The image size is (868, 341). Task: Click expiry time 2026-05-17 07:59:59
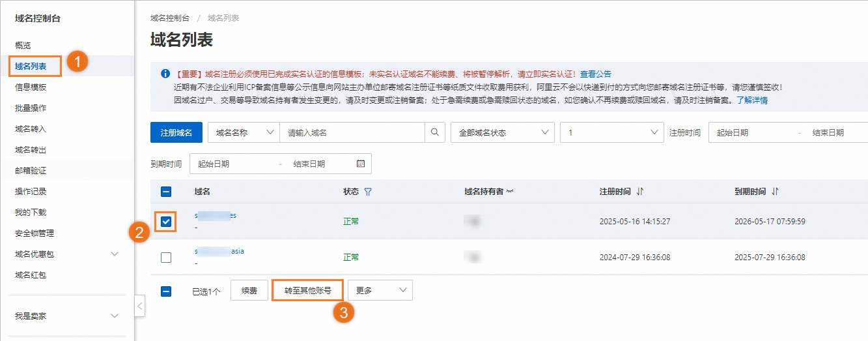coord(770,222)
